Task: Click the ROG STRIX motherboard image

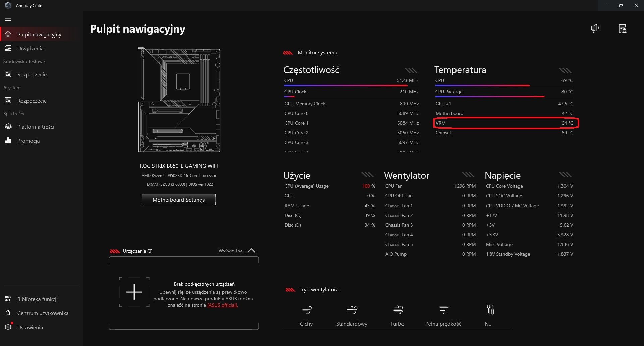Action: pos(179,100)
